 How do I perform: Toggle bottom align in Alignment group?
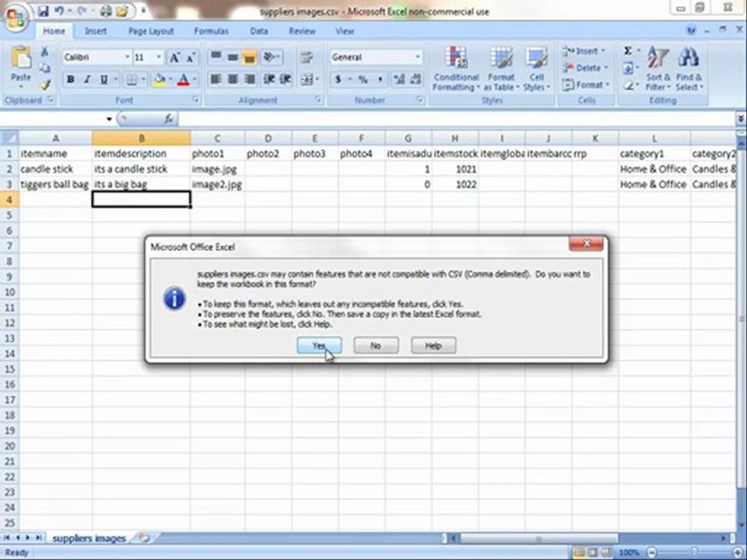pos(249,58)
